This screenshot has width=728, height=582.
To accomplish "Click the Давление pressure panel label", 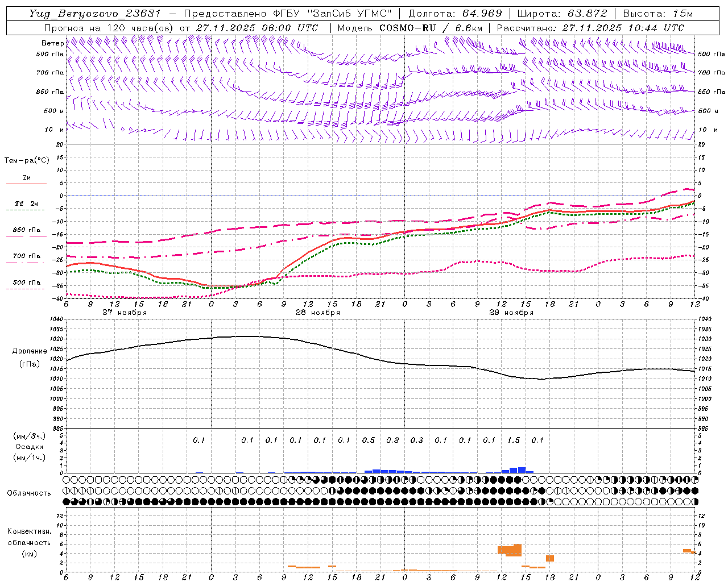I will click(x=30, y=351).
